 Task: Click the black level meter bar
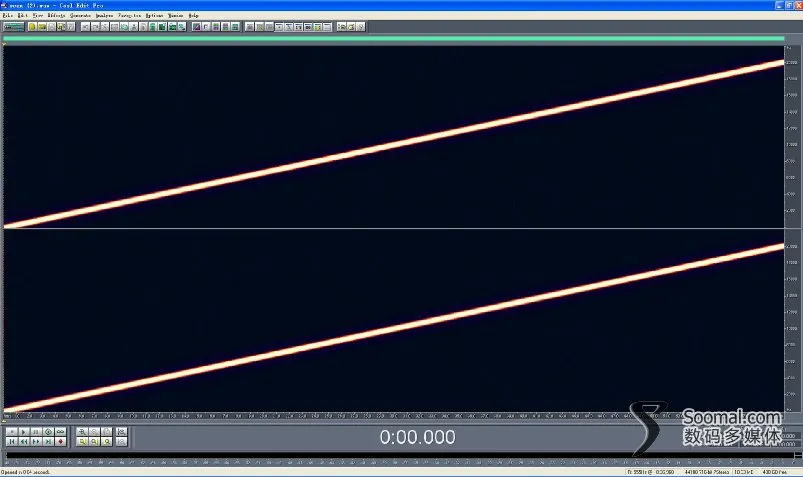click(x=399, y=455)
